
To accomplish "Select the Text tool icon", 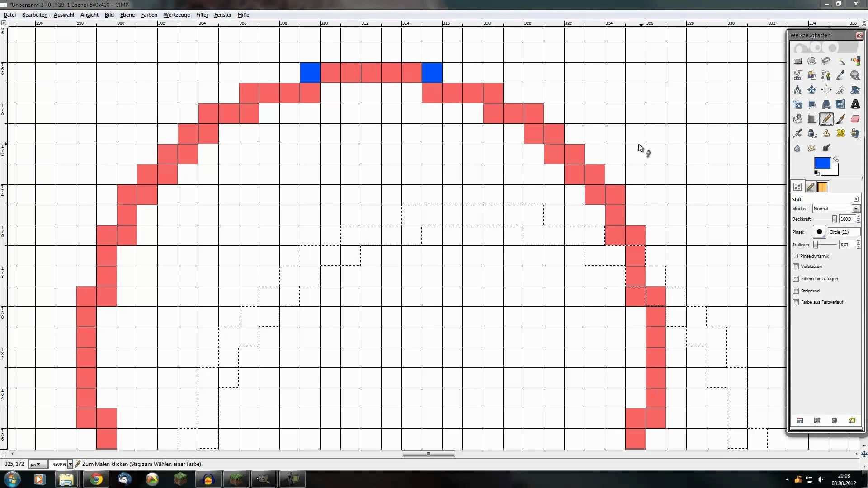I will pos(855,104).
